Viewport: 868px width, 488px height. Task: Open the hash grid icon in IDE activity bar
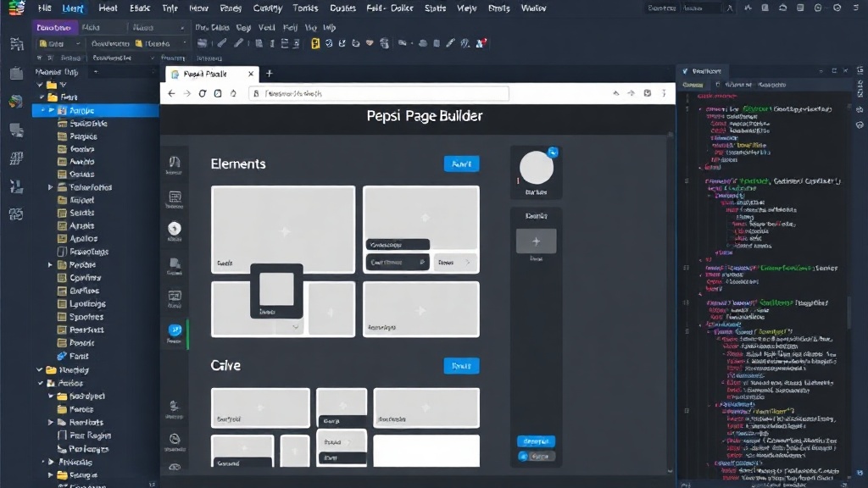coord(17,158)
